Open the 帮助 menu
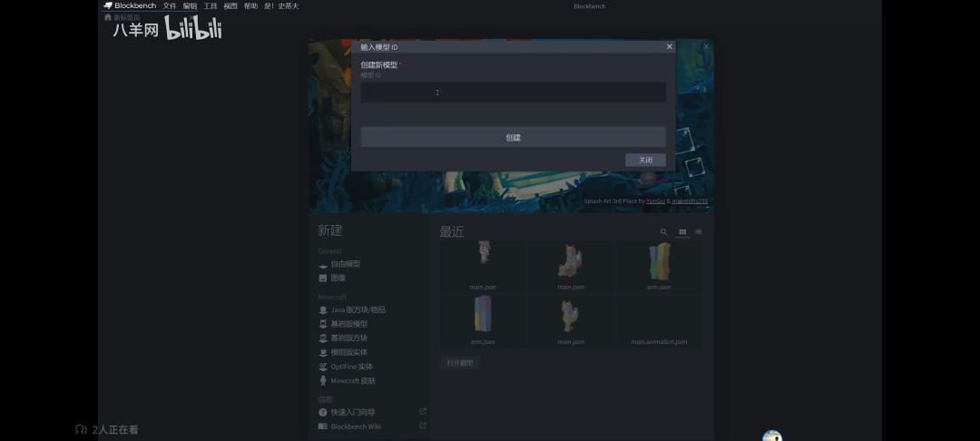 click(x=250, y=5)
